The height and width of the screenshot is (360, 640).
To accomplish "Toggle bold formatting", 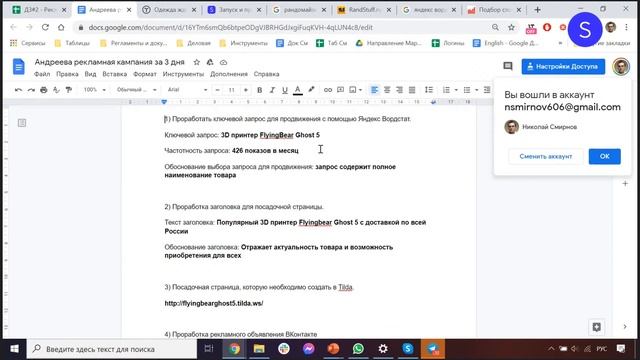I will tap(259, 90).
